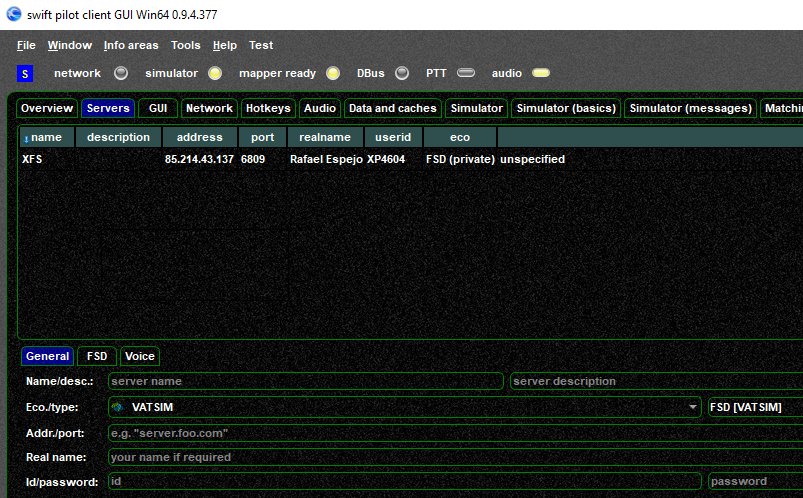Sort servers by userid column

point(393,137)
